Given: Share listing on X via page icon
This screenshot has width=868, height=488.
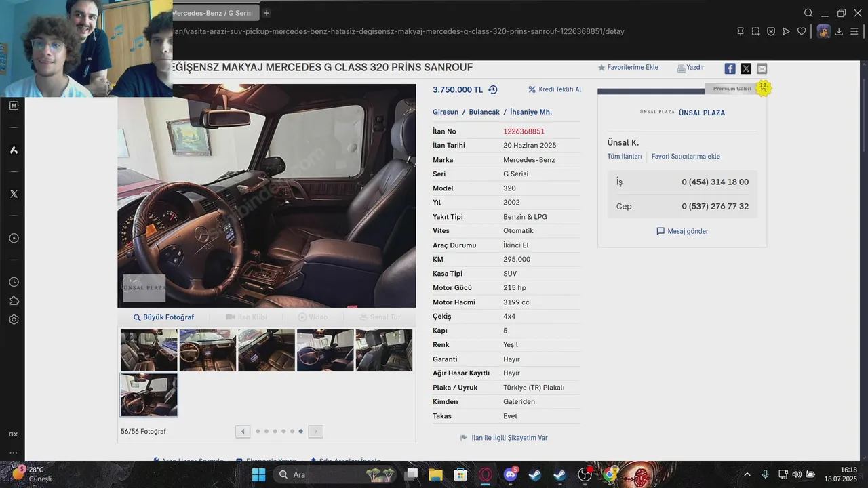Looking at the screenshot, I should click(746, 68).
